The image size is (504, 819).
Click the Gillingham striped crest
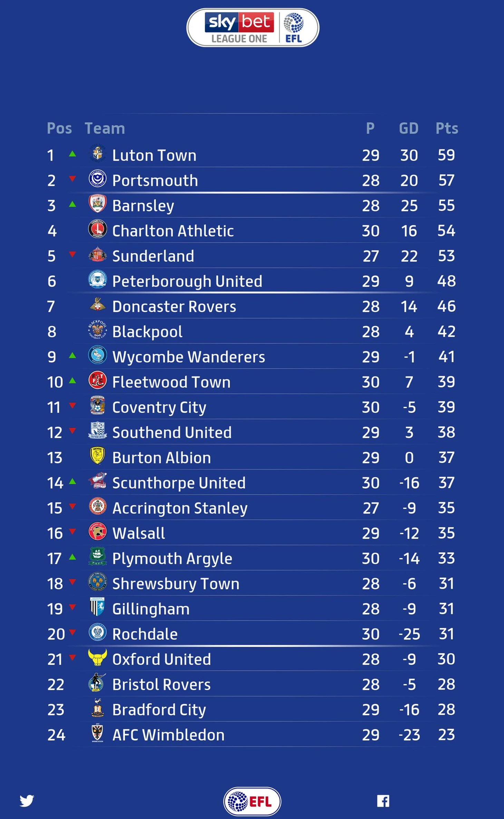point(98,607)
